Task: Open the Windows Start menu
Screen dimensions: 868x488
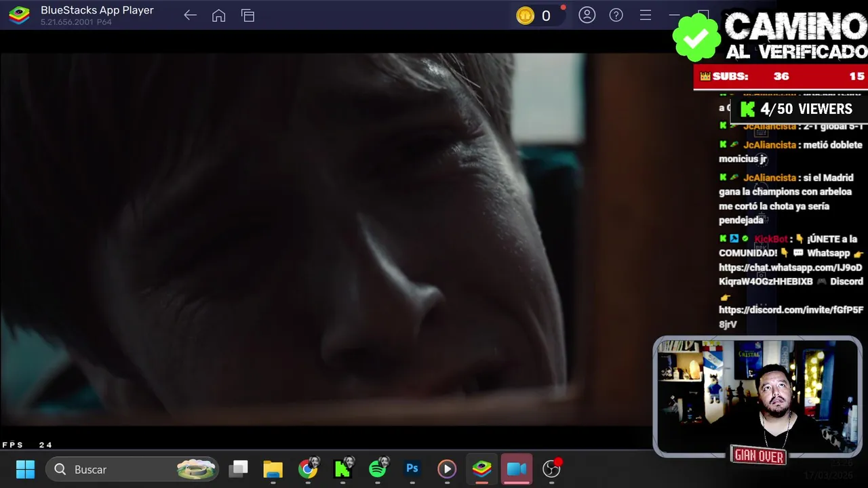Action: coord(25,469)
